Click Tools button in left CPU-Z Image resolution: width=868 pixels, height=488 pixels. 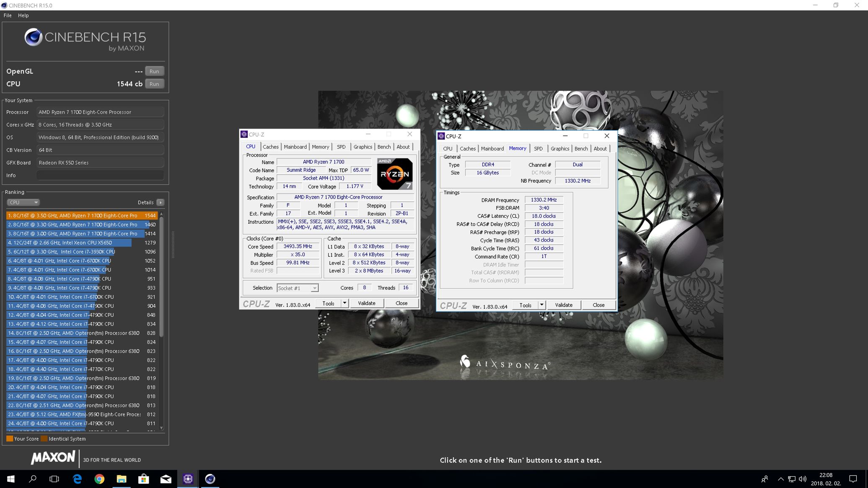point(328,303)
